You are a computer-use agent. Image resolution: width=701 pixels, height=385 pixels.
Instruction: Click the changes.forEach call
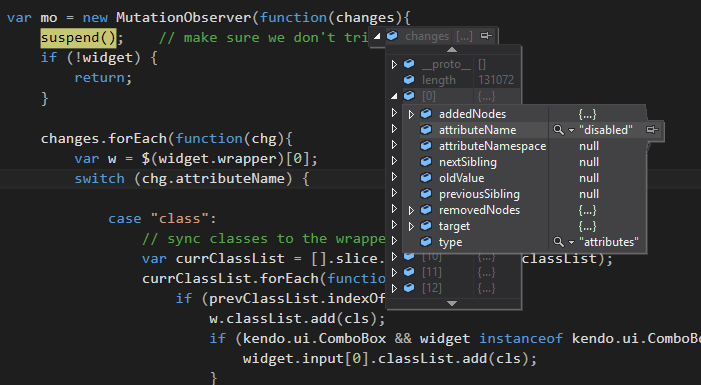click(x=103, y=139)
